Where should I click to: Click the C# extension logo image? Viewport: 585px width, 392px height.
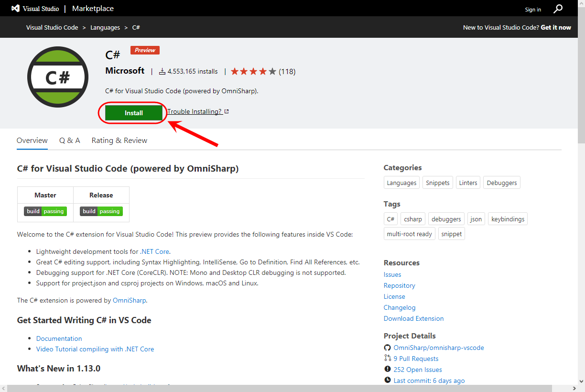pyautogui.click(x=58, y=76)
